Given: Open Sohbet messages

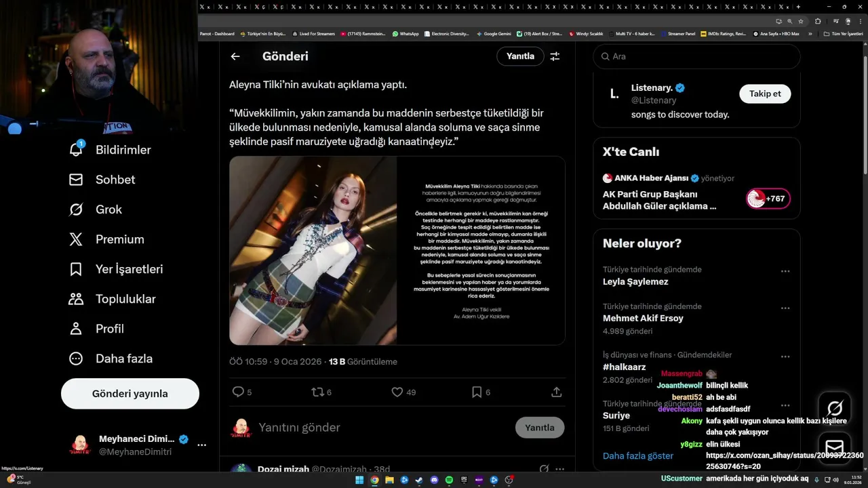Looking at the screenshot, I should 102,180.
